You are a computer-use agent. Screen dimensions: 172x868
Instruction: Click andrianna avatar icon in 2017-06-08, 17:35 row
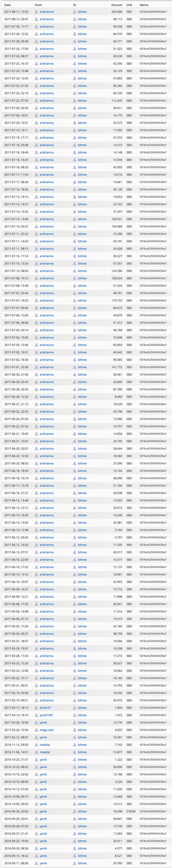coord(36,604)
